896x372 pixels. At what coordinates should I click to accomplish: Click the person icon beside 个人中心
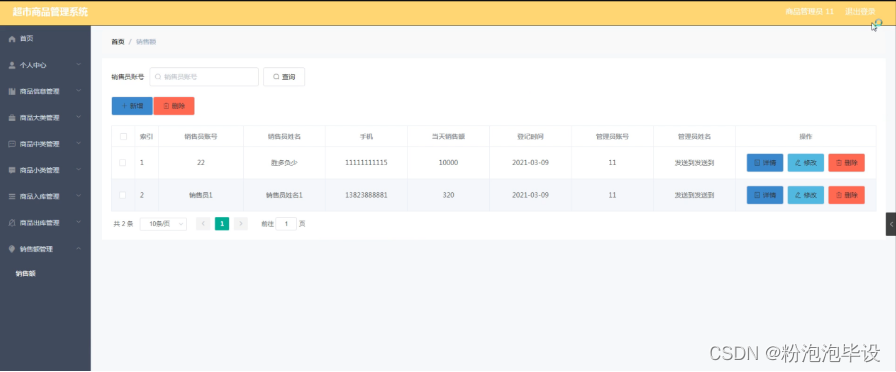coord(12,65)
